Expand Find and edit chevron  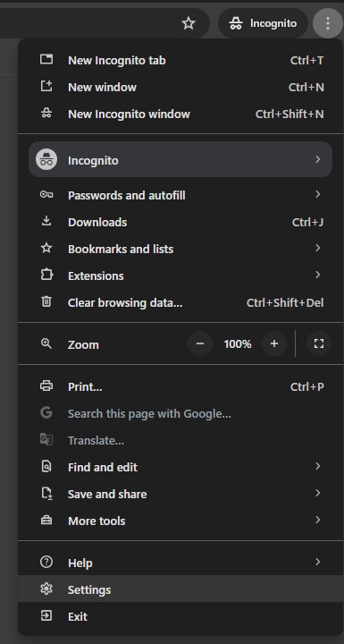tap(318, 466)
